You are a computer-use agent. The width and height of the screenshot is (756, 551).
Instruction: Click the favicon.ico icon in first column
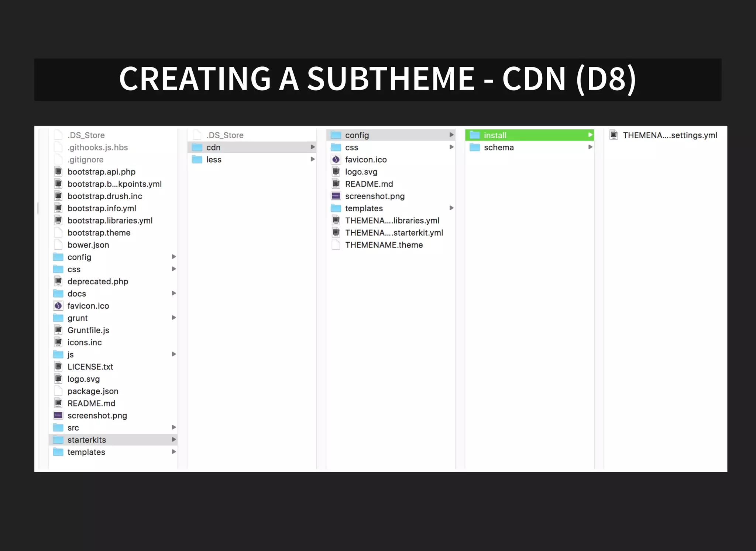tap(58, 305)
